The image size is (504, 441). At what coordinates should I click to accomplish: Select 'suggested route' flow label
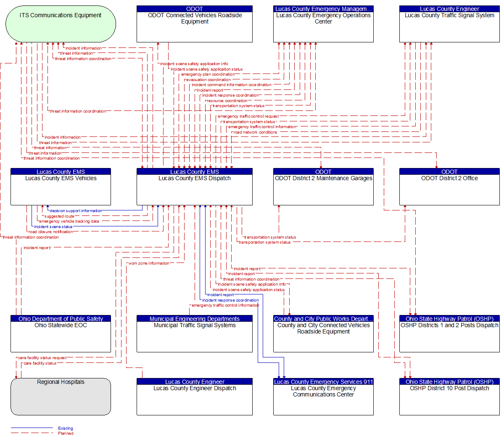(x=59, y=216)
